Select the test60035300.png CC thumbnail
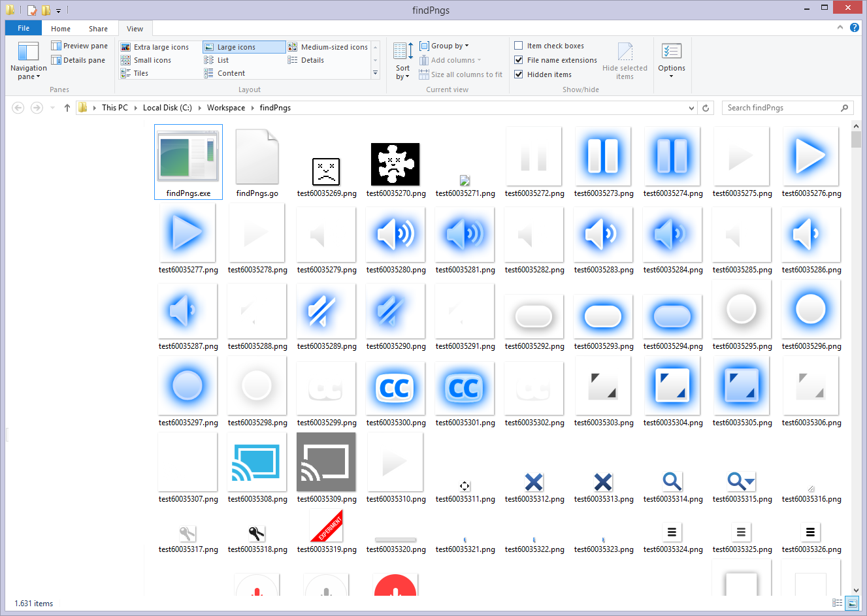This screenshot has width=867, height=616. (x=395, y=389)
